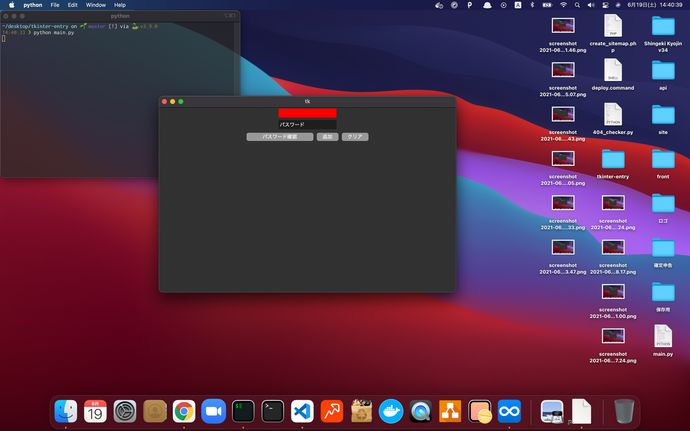Viewport: 690px width, 431px height.
Task: Open the Terminal app with white prompt in Dock
Action: (x=272, y=411)
